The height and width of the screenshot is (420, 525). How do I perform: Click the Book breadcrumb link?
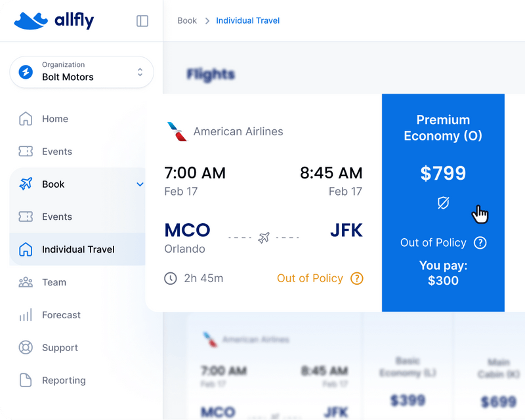[187, 20]
